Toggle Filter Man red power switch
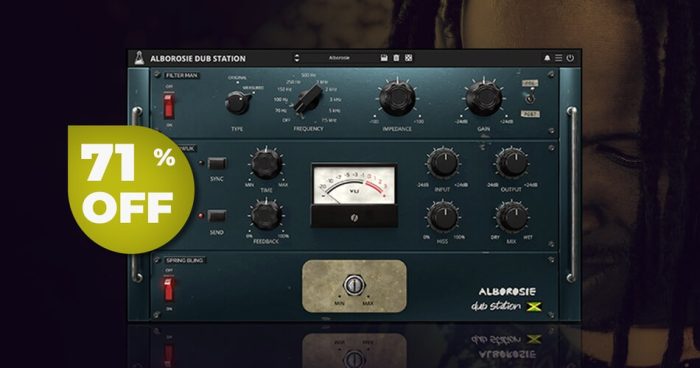 click(x=169, y=105)
